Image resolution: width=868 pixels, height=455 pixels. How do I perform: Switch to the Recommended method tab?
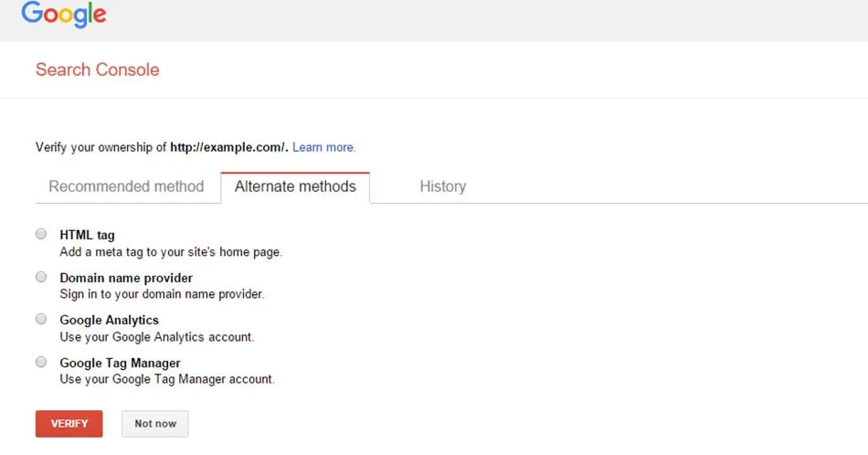click(126, 186)
